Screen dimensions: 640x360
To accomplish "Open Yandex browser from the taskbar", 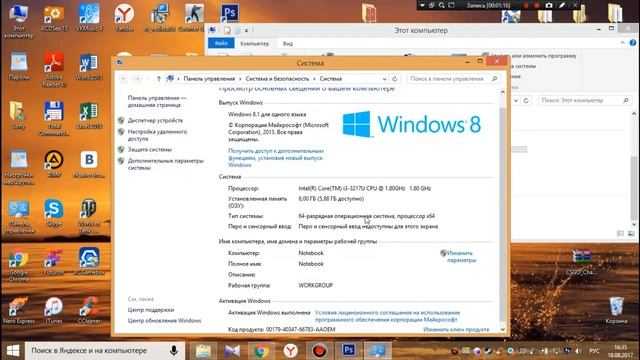I will click(x=291, y=350).
